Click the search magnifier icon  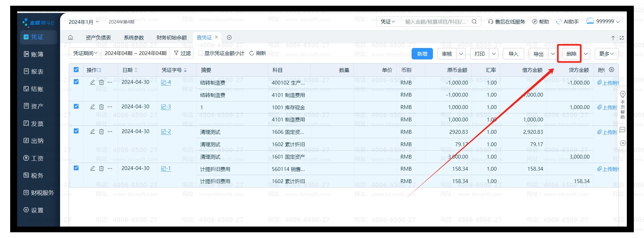coord(474,22)
